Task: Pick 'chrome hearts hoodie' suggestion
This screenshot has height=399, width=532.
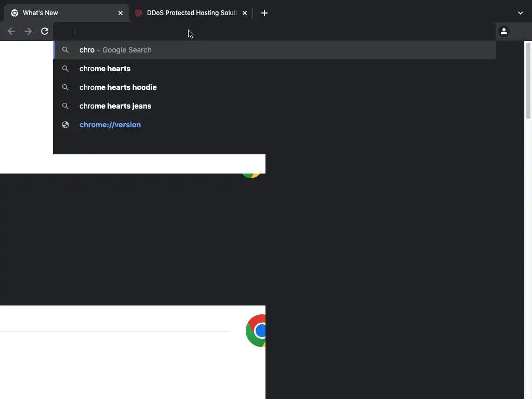Action: point(274,87)
